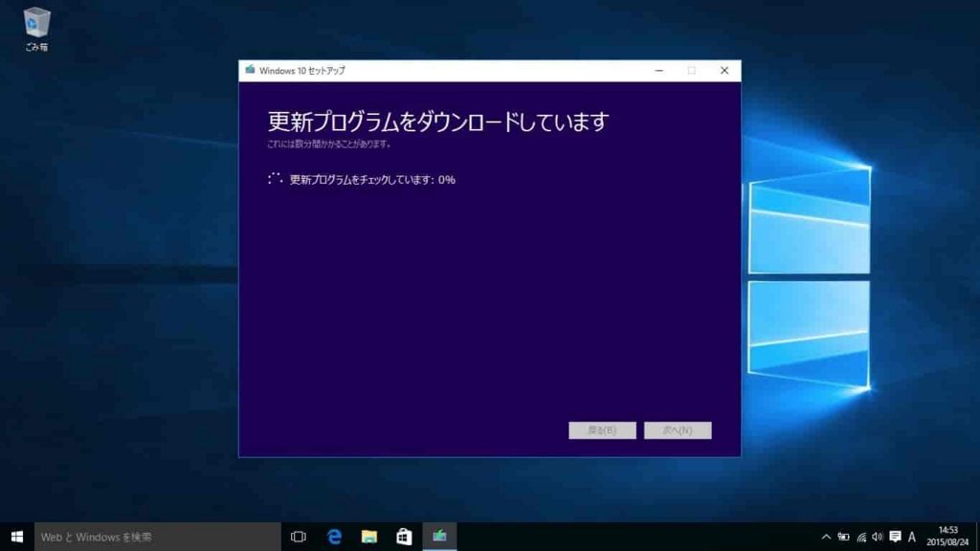This screenshot has height=551, width=980.
Task: Open the volume control tray icon
Action: (878, 537)
